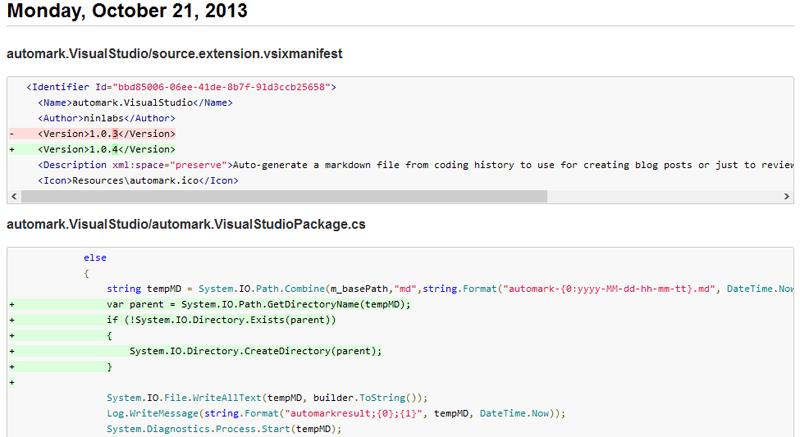Image resolution: width=800 pixels, height=437 pixels.
Task: Click the Description xml:space line
Action: (x=415, y=165)
